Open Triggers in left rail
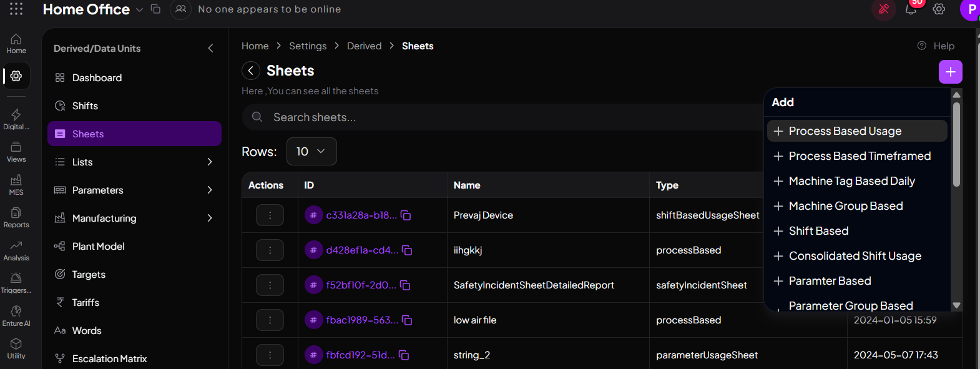Viewport: 980px width, 369px height. [16, 283]
